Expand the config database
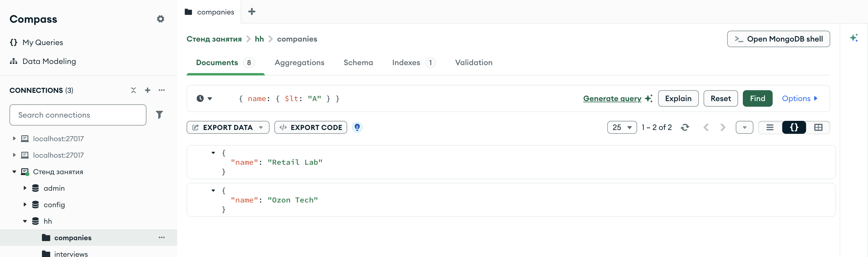The image size is (868, 257). tap(25, 205)
